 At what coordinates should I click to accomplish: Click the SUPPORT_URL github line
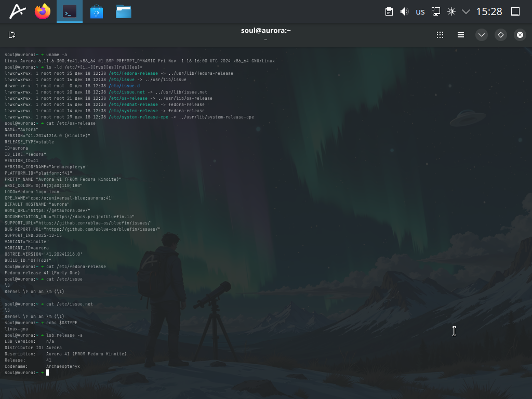tap(79, 223)
